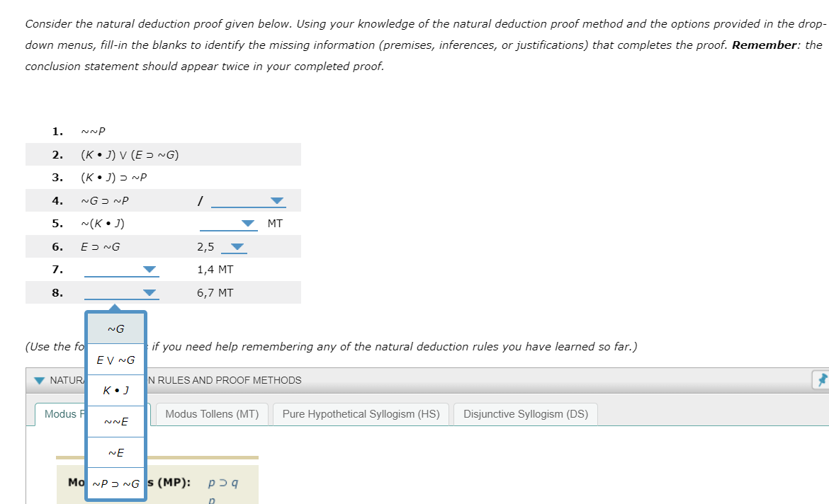Screen dimensions: 829x504
Task: Select ~G from the open dropdown
Action: 115,328
